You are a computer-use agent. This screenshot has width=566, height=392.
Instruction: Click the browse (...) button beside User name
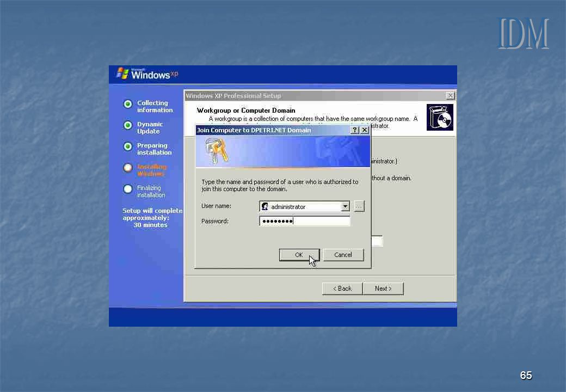[x=359, y=206]
